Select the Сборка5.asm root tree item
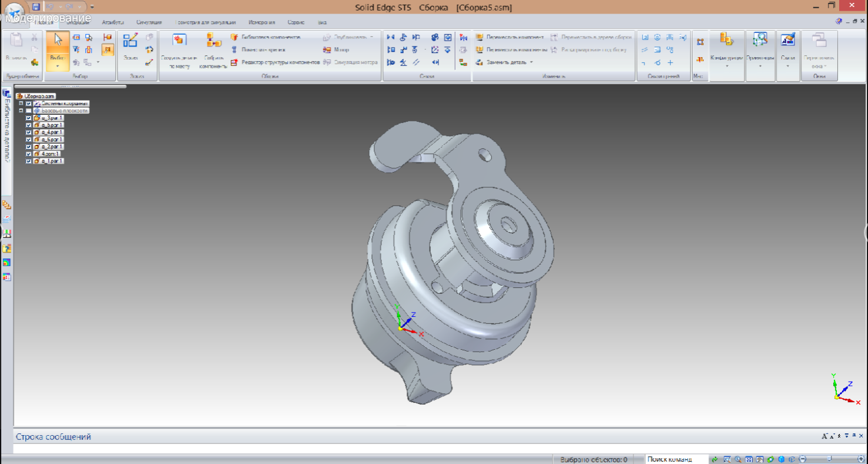This screenshot has width=868, height=464. point(36,96)
